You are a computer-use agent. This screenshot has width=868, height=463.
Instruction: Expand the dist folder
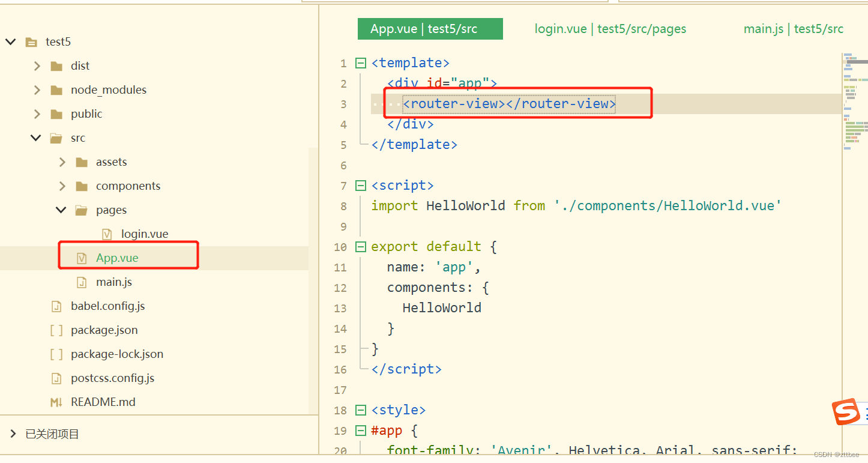[x=37, y=65]
